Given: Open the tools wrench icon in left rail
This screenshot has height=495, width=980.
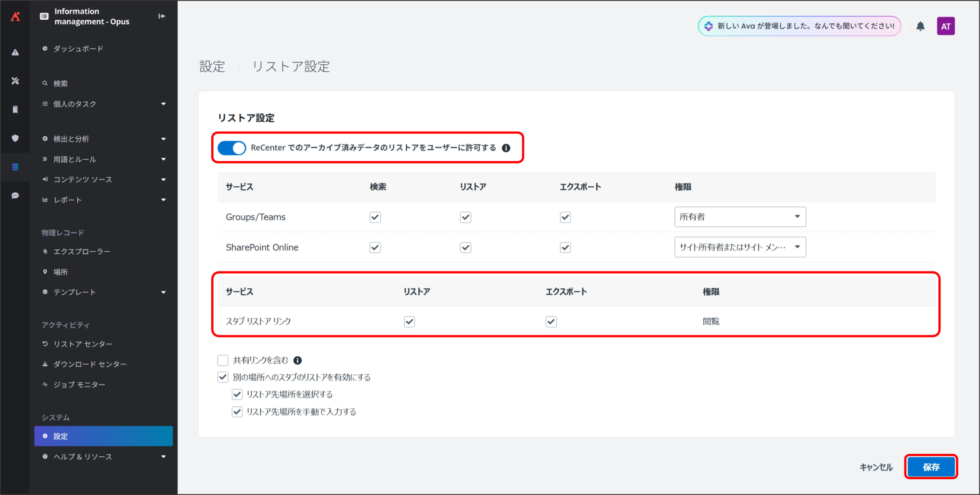Looking at the screenshot, I should point(15,81).
